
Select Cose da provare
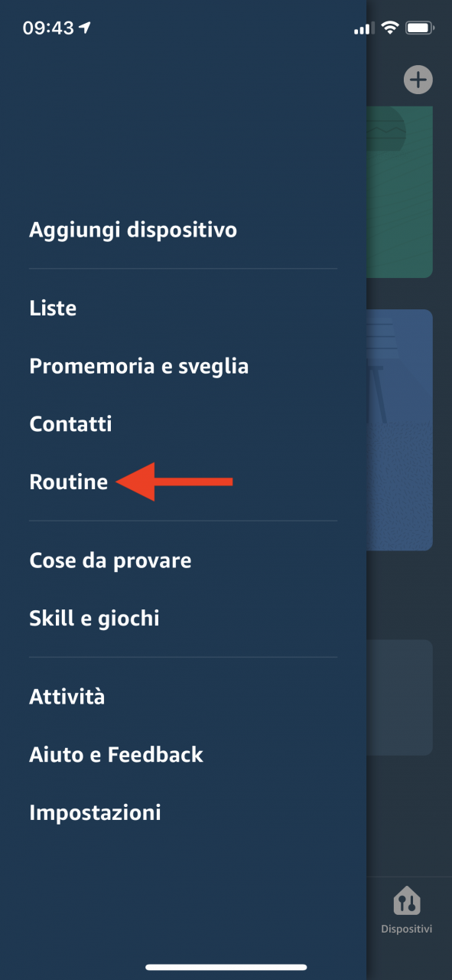click(x=110, y=560)
